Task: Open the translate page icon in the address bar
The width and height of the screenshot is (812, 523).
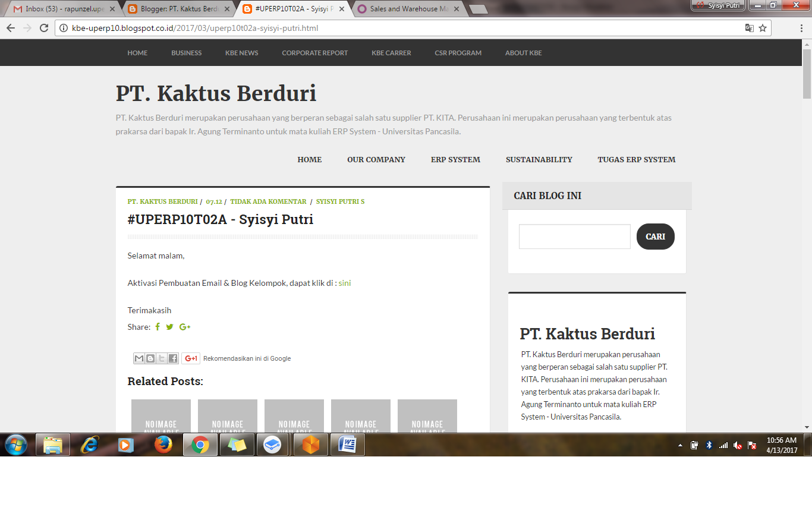Action: (x=750, y=28)
